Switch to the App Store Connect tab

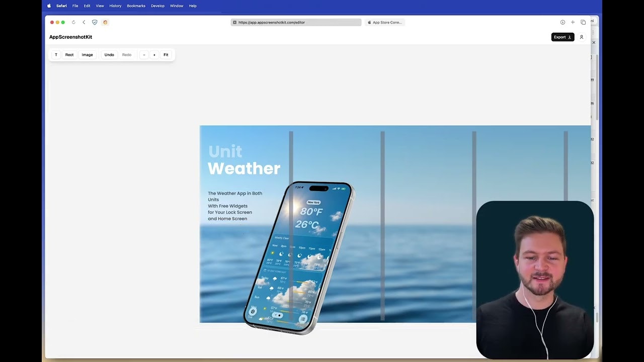[x=385, y=22]
